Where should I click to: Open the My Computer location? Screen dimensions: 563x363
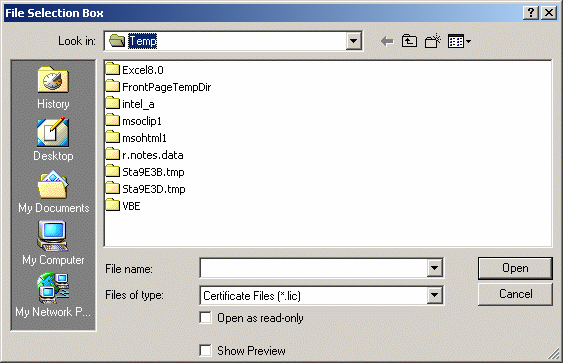53,243
